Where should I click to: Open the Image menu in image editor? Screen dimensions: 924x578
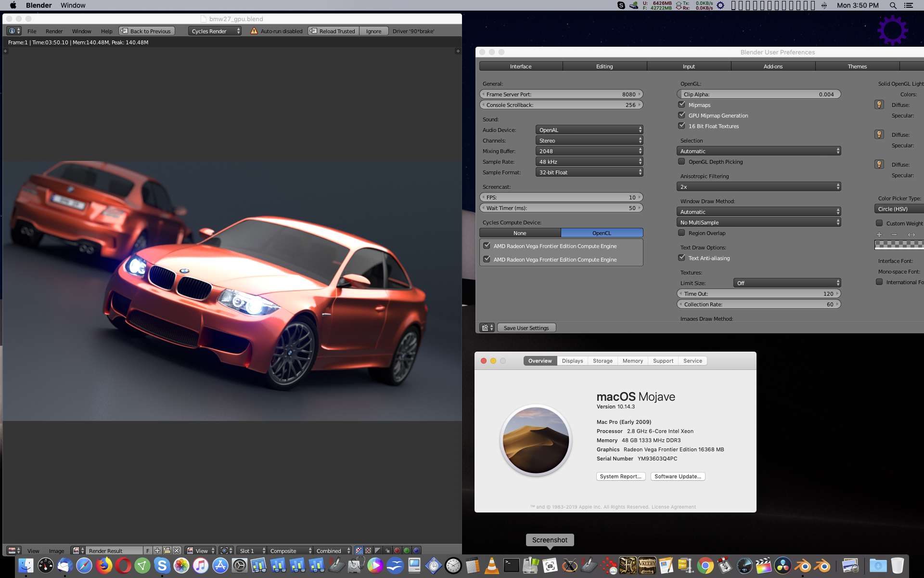click(x=56, y=551)
